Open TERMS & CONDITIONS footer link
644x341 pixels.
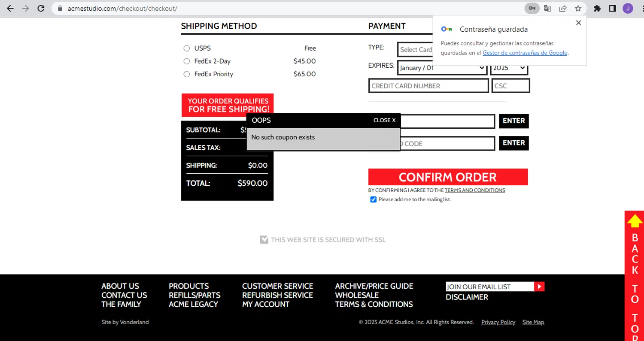click(x=374, y=304)
